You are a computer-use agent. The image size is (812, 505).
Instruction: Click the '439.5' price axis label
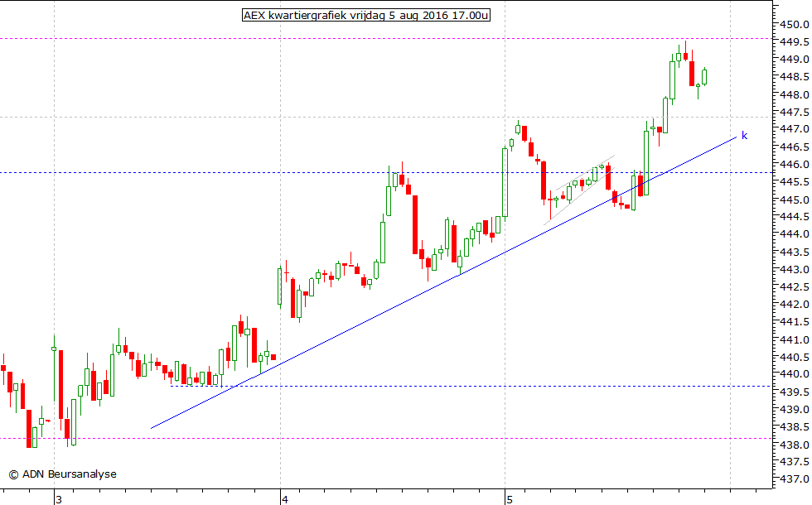795,392
